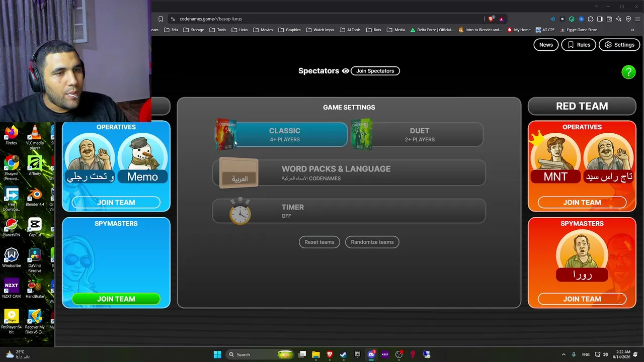Open Discord from the taskbar
The image size is (644, 362).
pos(371,354)
